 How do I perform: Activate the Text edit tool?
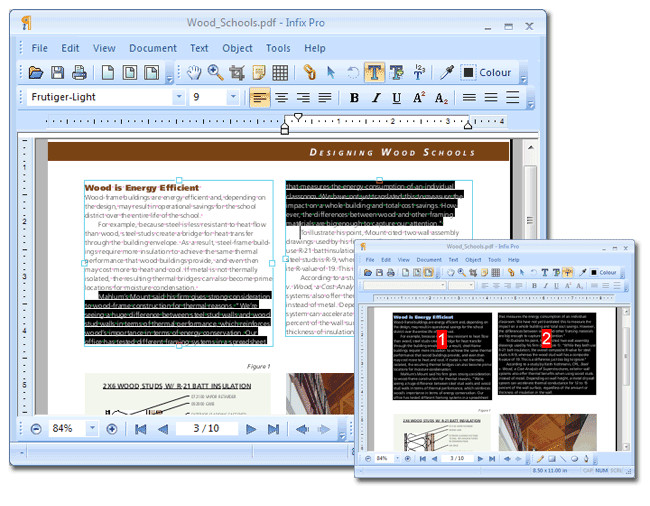(x=374, y=72)
